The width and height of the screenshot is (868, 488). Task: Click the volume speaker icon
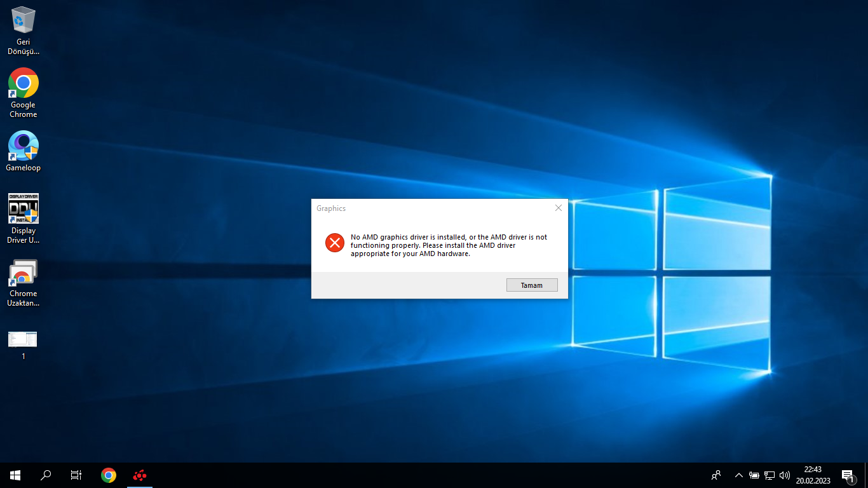[x=785, y=475]
